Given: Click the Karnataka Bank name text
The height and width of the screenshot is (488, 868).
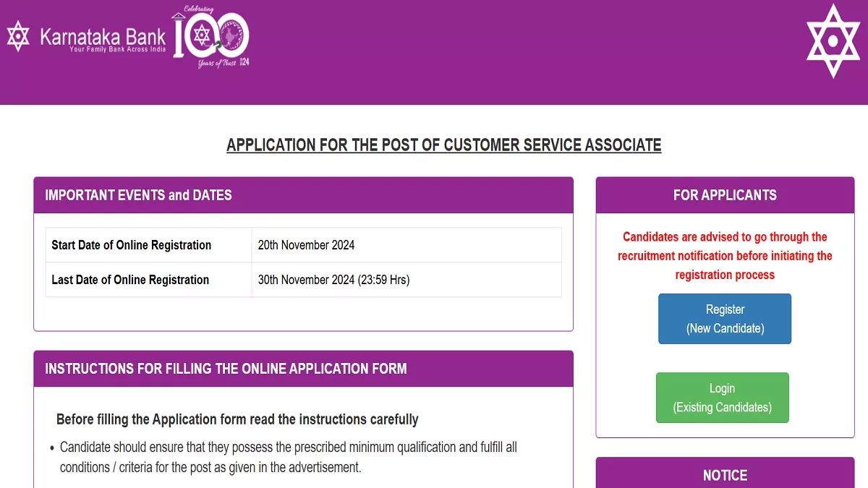Looking at the screenshot, I should [x=103, y=36].
